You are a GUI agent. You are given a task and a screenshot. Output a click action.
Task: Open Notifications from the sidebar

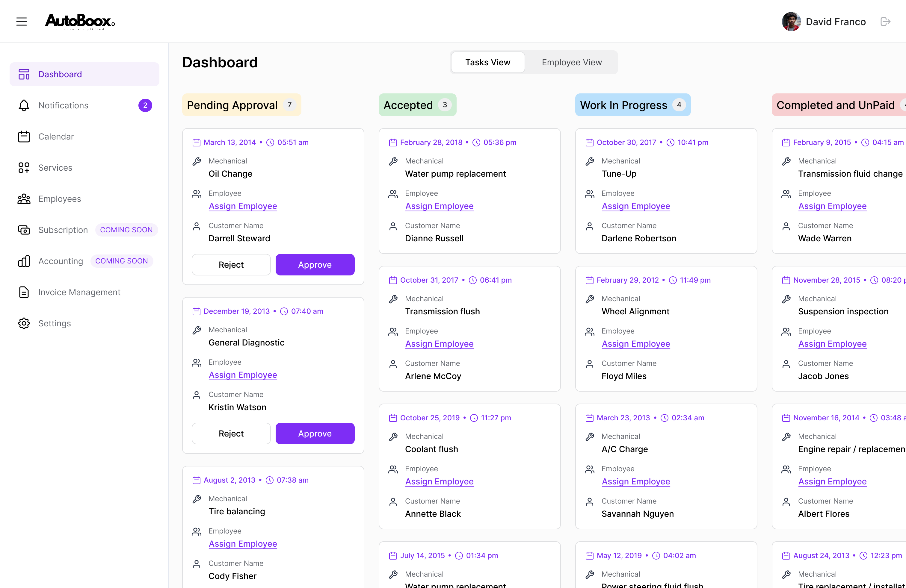click(x=84, y=105)
